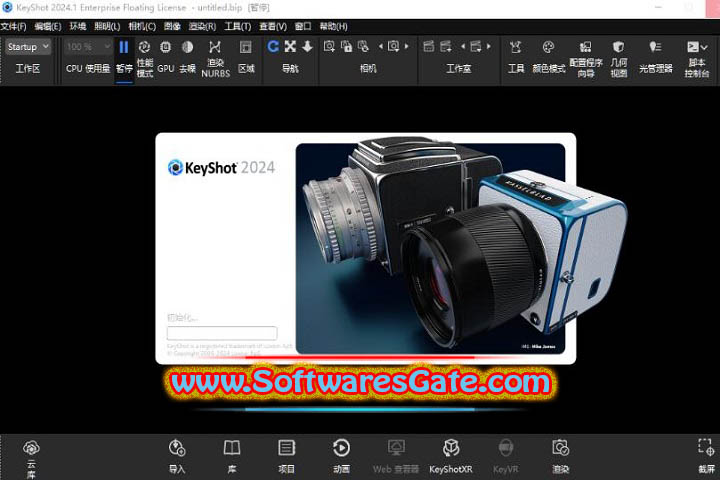Viewport: 720px width, 480px height.
Task: Open the 窗口 menu
Action: tap(303, 27)
